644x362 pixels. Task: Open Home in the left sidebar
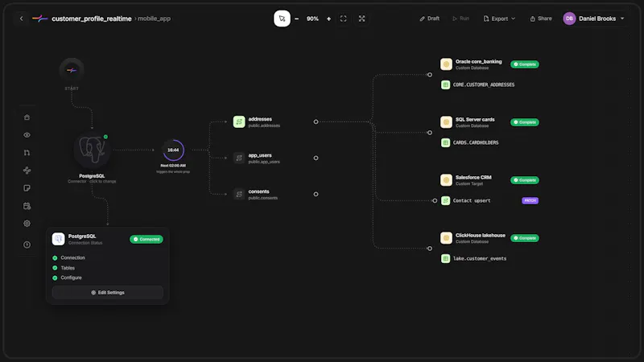(x=27, y=117)
